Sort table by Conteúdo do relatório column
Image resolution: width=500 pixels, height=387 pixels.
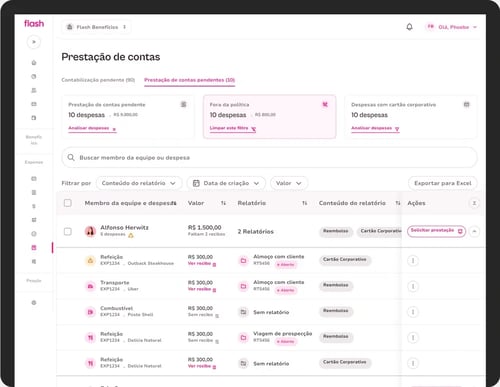pyautogui.click(x=398, y=203)
